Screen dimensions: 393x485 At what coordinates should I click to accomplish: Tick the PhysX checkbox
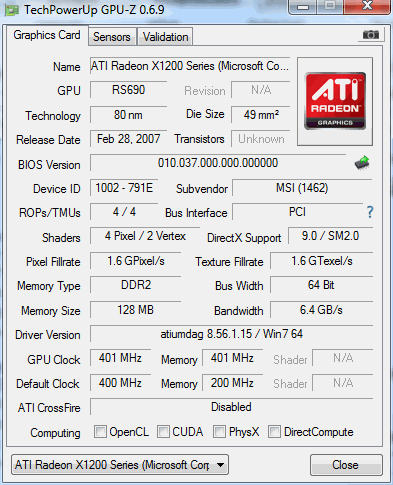click(219, 432)
